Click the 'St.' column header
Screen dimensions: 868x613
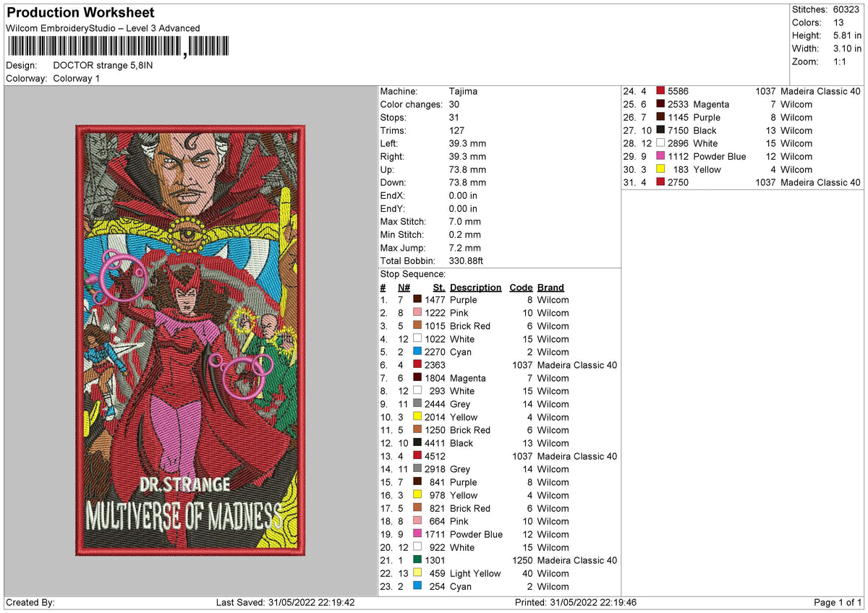tap(439, 287)
